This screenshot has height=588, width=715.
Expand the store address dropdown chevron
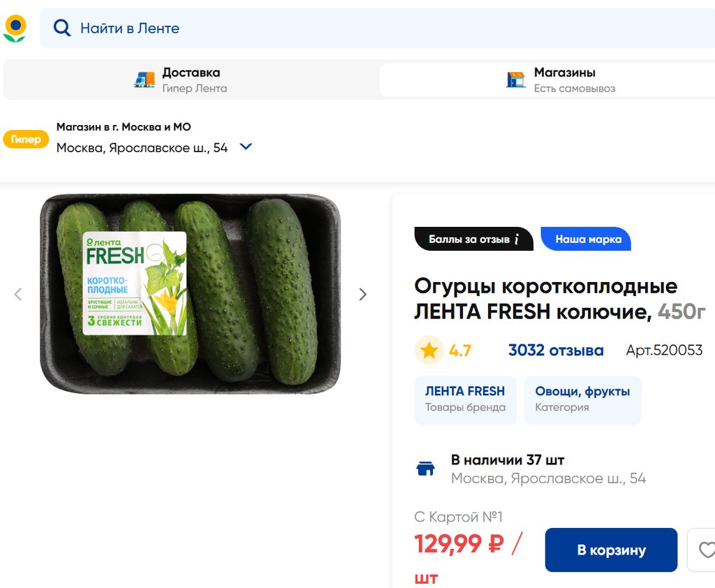pyautogui.click(x=246, y=147)
